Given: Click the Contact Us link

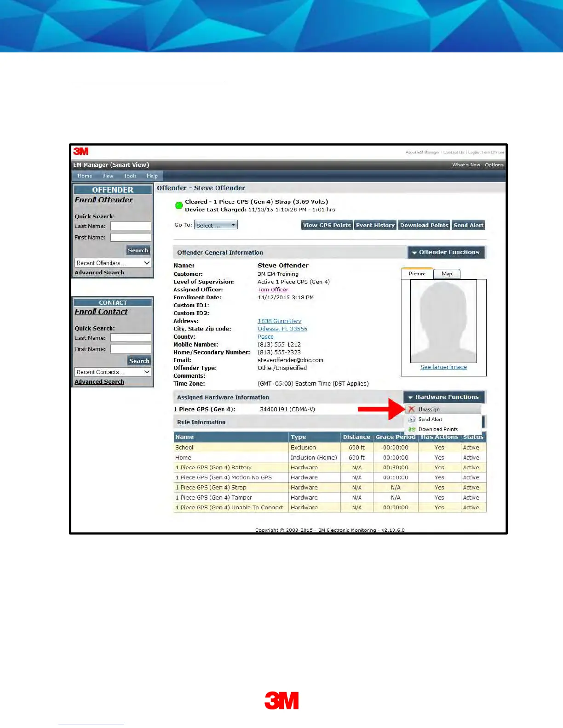Looking at the screenshot, I should coord(454,152).
